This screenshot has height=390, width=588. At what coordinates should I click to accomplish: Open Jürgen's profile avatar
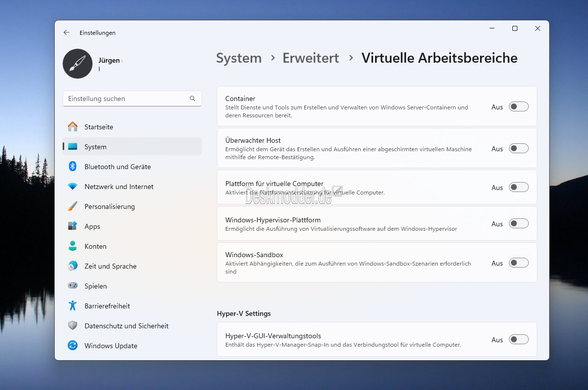[x=78, y=64]
